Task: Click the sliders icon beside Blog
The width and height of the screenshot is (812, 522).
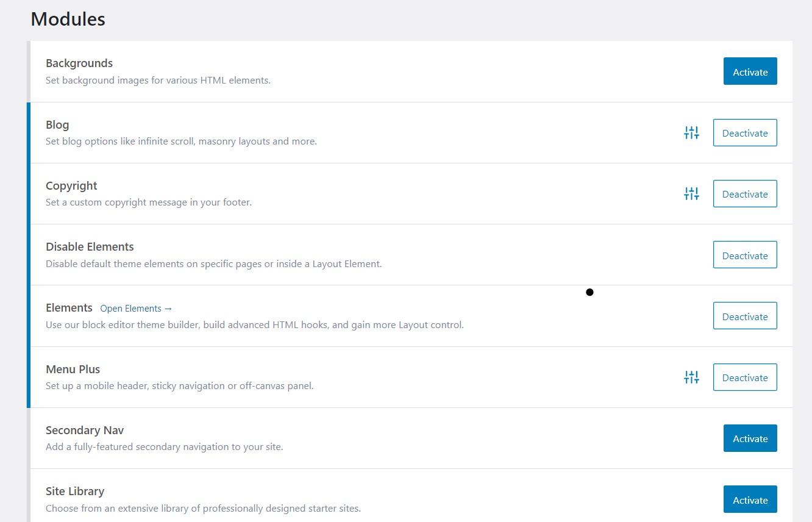Action: coord(691,132)
